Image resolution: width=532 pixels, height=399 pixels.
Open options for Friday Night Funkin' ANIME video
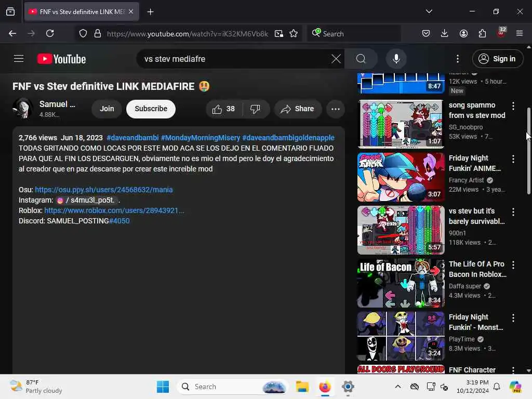tap(513, 159)
